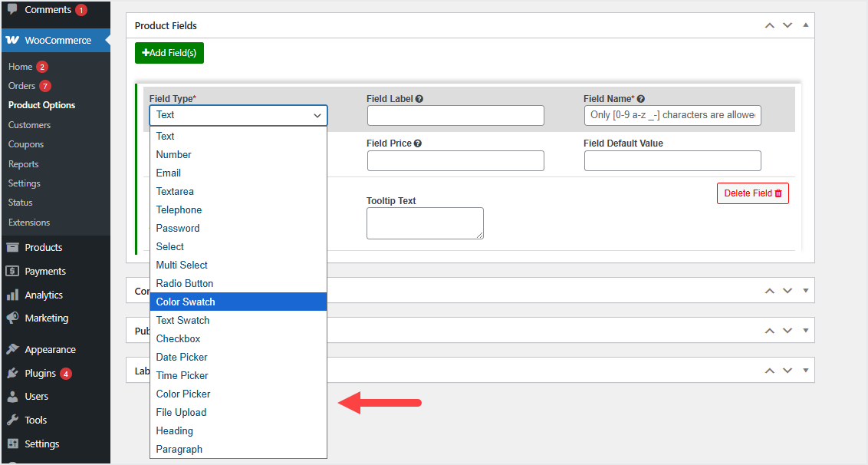Choose Text Swatch option

pyautogui.click(x=238, y=320)
